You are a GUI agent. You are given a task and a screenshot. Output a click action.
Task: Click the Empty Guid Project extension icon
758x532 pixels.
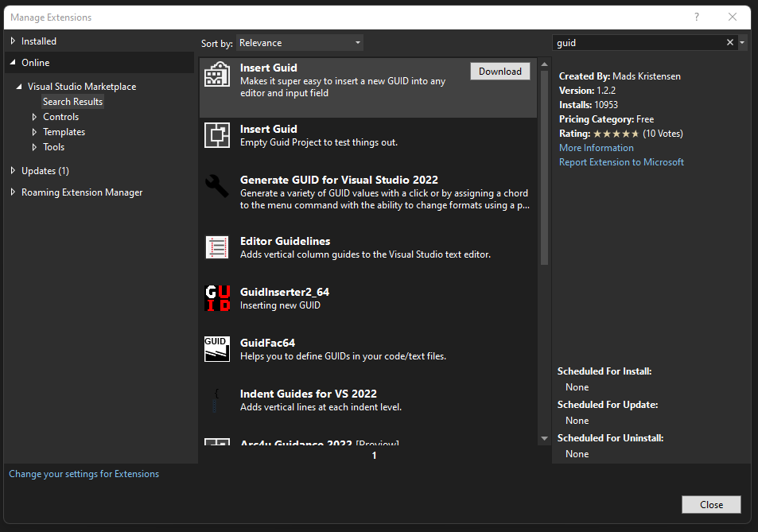click(x=216, y=135)
